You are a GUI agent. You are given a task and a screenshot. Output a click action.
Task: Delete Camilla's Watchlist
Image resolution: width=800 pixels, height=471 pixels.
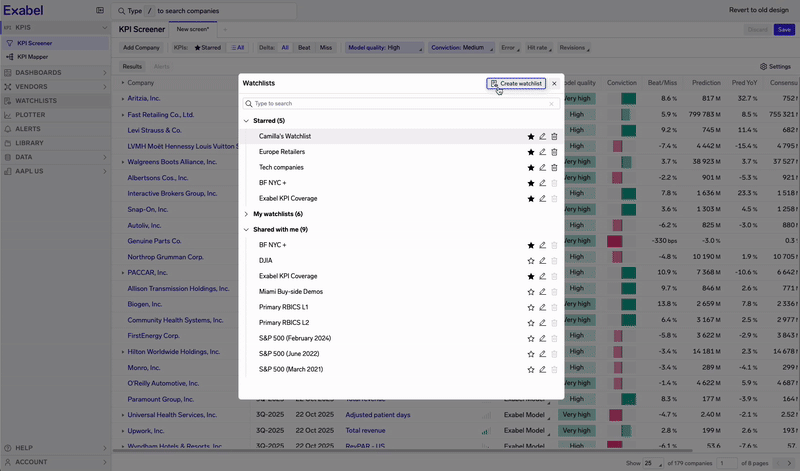click(x=554, y=136)
